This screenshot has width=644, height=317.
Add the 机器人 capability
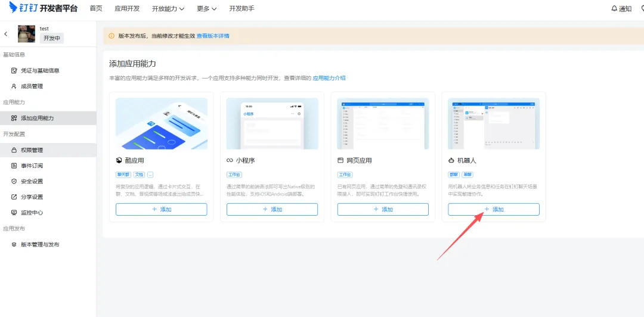(494, 209)
